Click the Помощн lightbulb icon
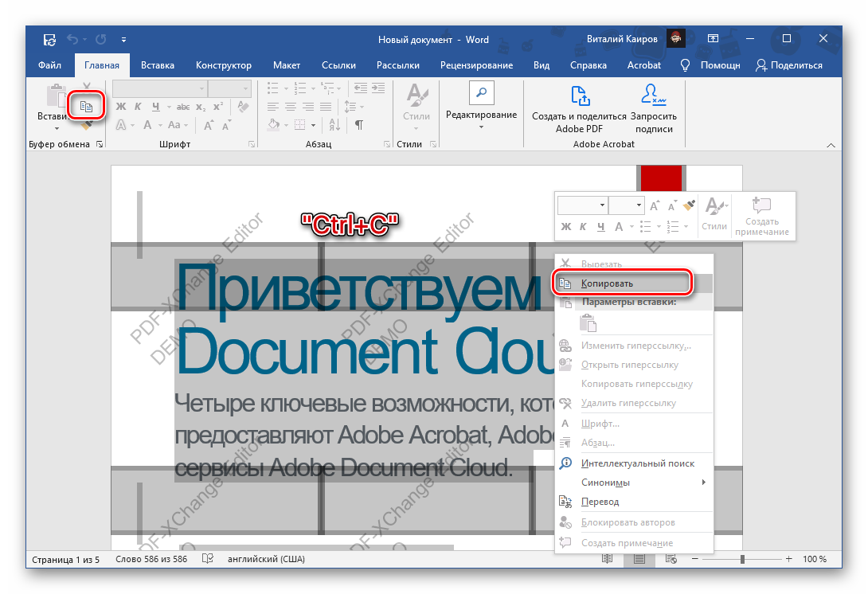The width and height of the screenshot is (868, 594). [685, 65]
